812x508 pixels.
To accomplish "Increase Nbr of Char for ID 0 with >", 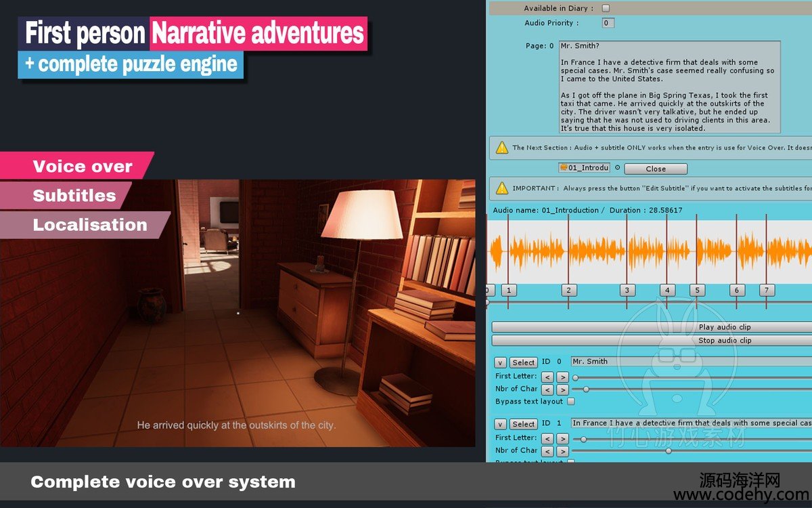I will pyautogui.click(x=562, y=389).
